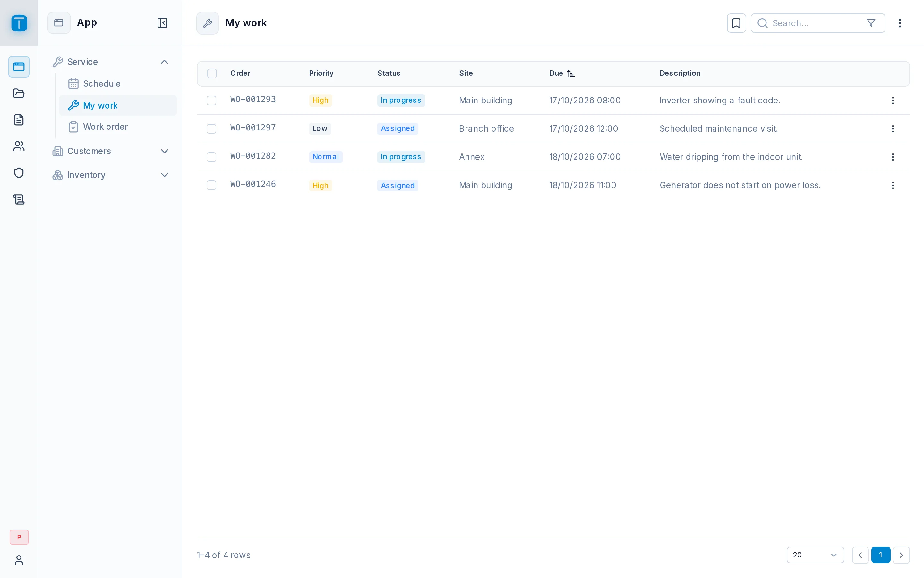Open the page options kebab menu
Image resolution: width=924 pixels, height=578 pixels.
(900, 23)
